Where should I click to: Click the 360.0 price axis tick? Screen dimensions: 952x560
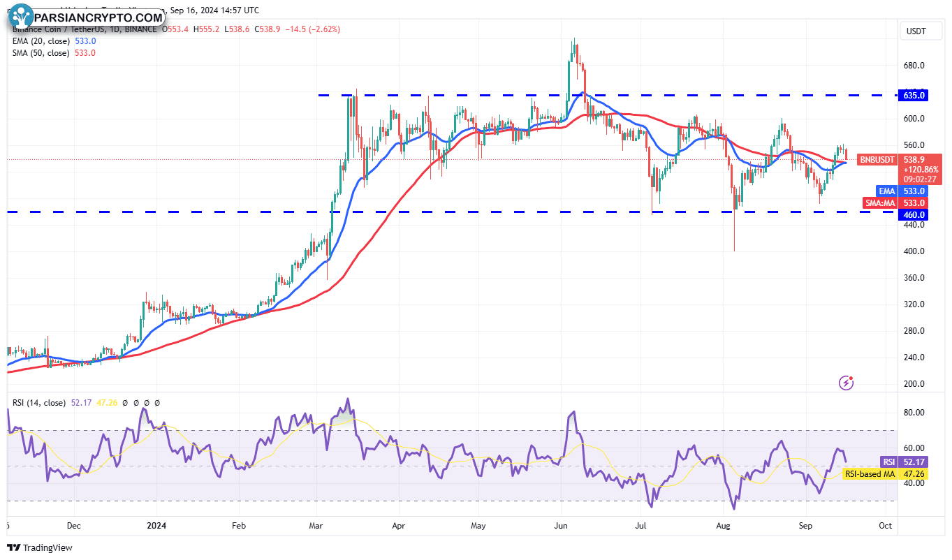pyautogui.click(x=915, y=278)
